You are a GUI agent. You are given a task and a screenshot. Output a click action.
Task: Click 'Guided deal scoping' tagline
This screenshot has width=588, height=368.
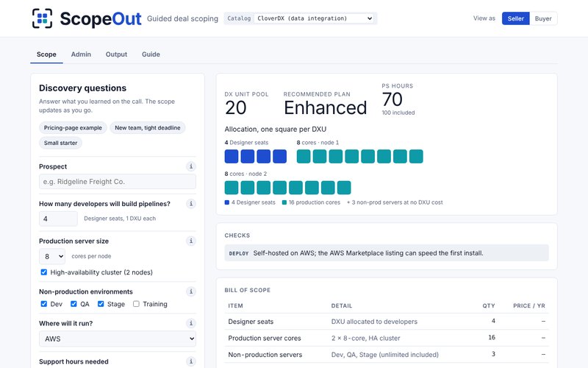click(x=182, y=18)
